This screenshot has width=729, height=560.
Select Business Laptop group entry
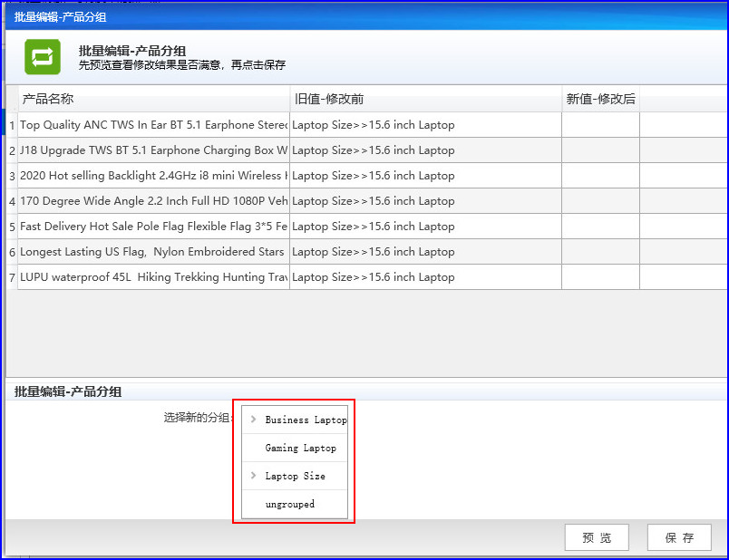306,420
